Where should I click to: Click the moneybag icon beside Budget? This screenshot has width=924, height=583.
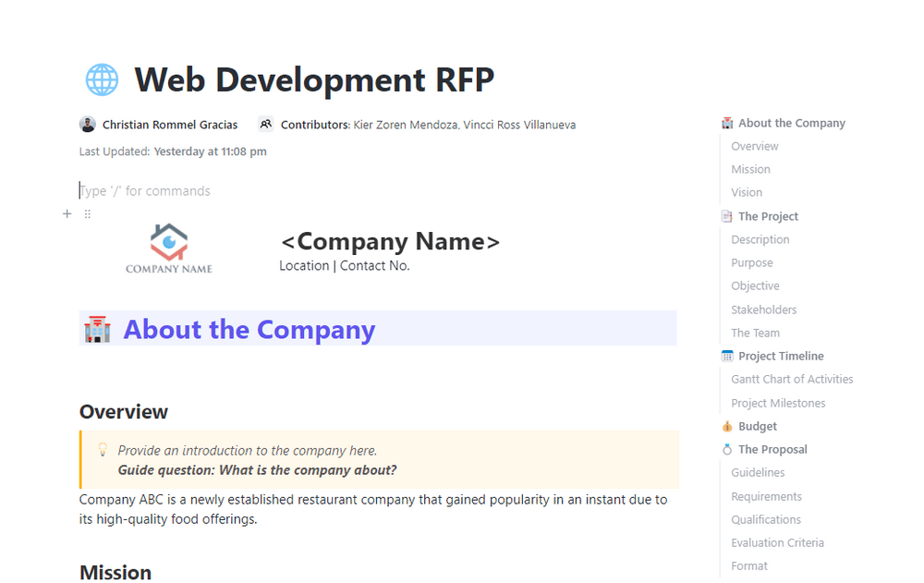tap(726, 426)
